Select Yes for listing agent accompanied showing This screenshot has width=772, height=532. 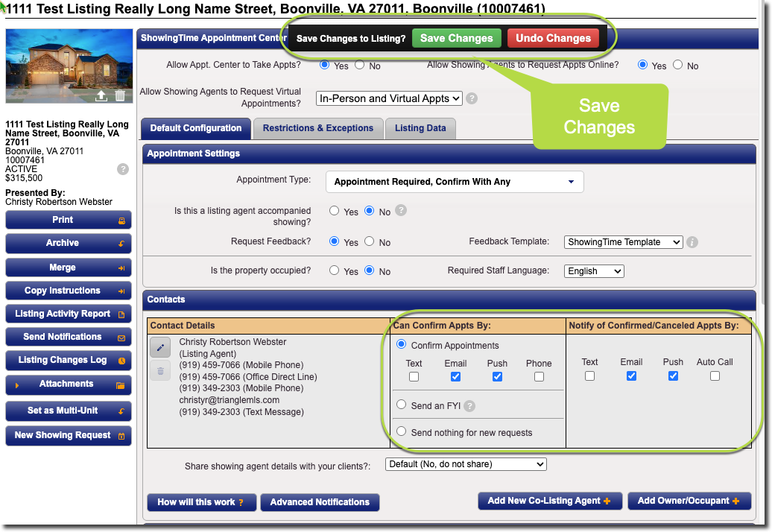pyautogui.click(x=335, y=211)
